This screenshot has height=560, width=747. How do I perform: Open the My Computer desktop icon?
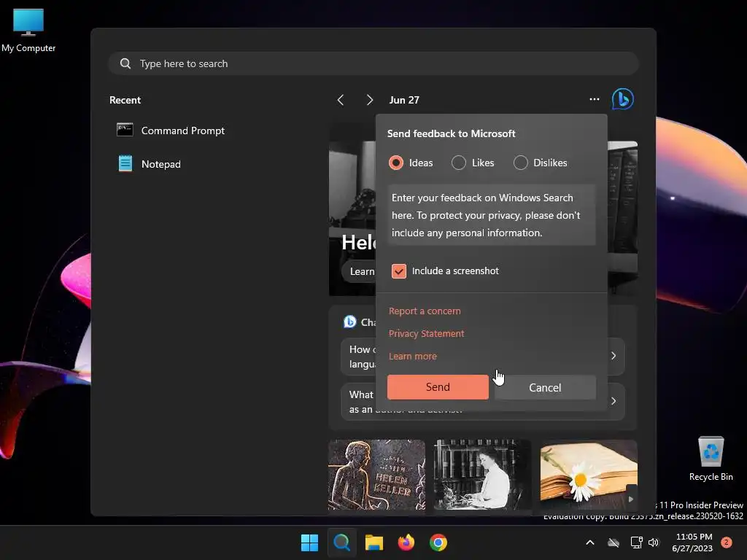pos(28,31)
